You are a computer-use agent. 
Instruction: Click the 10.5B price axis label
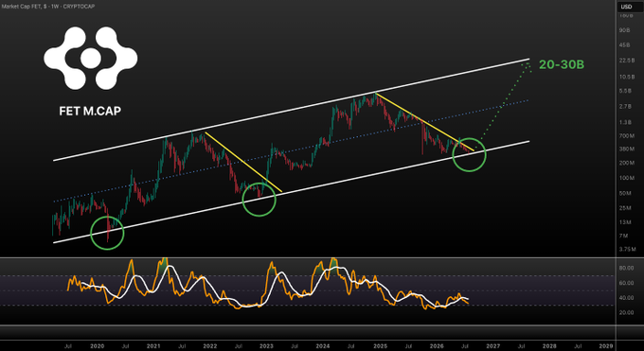coord(626,77)
